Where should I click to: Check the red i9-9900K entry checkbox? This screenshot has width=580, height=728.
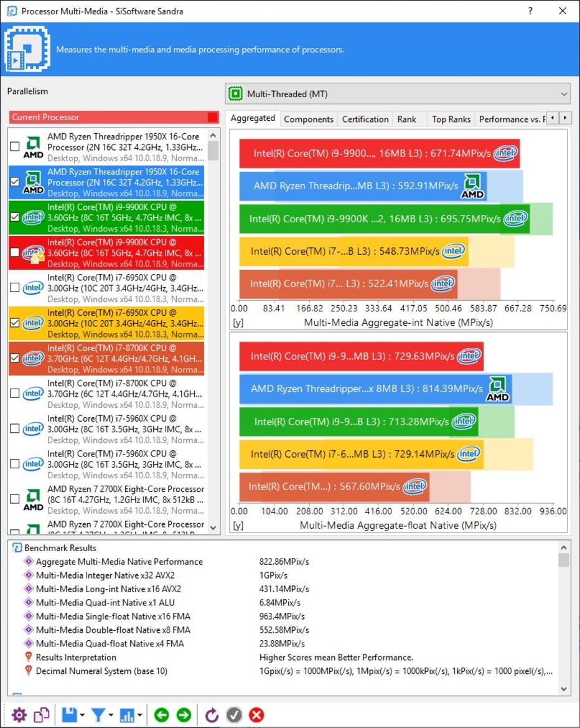(15, 252)
